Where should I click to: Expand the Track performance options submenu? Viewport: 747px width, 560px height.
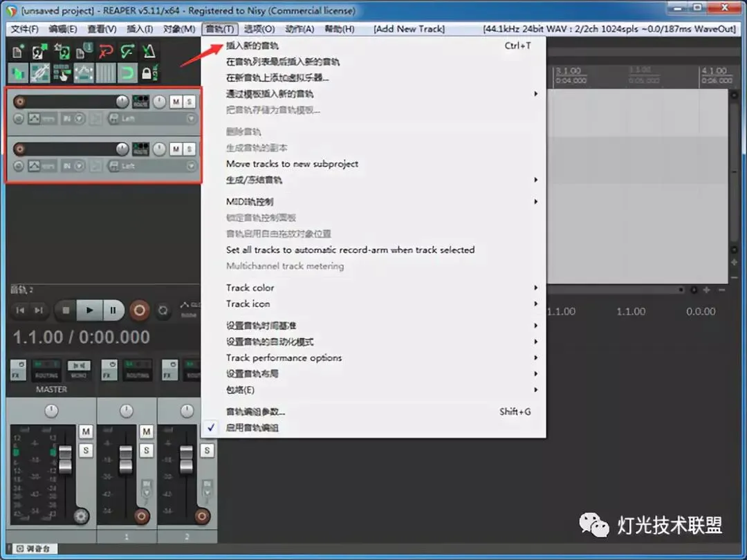pos(374,357)
